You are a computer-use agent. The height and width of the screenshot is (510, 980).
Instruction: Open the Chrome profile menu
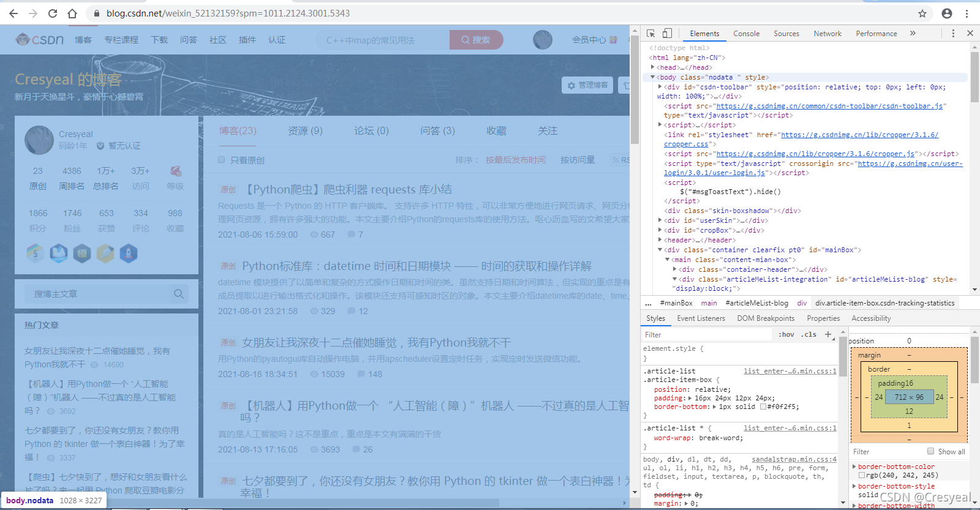tap(947, 13)
